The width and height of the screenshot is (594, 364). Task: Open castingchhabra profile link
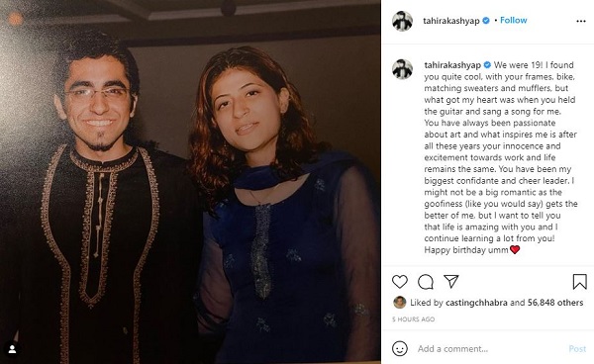(476, 303)
